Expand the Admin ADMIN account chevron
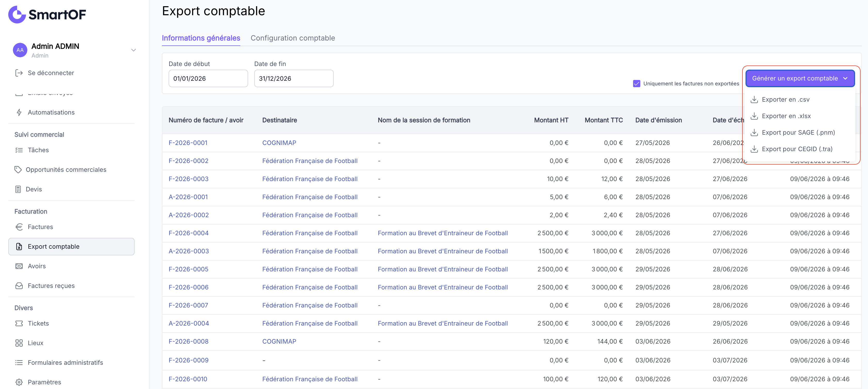Image resolution: width=868 pixels, height=389 pixels. click(x=133, y=50)
